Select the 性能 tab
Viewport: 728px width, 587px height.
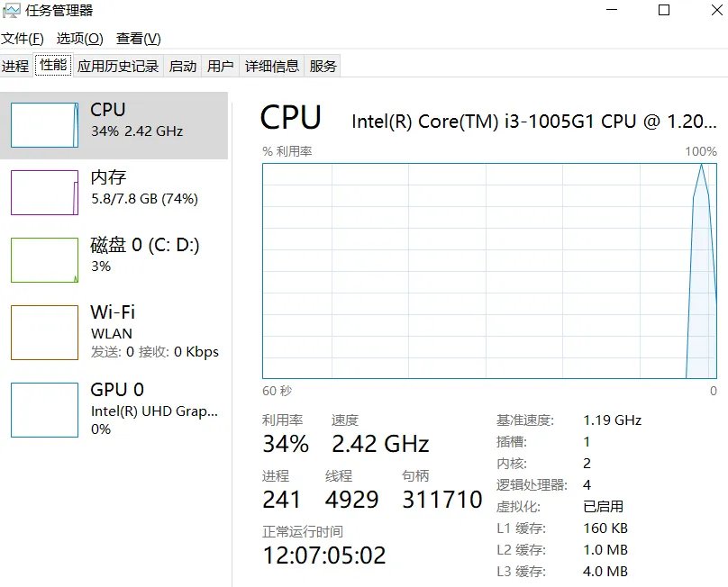(x=52, y=65)
